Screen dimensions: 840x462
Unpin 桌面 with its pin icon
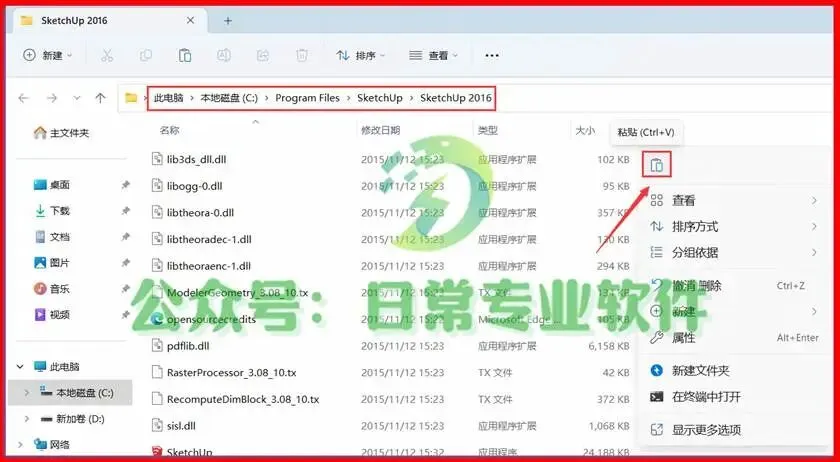(125, 185)
